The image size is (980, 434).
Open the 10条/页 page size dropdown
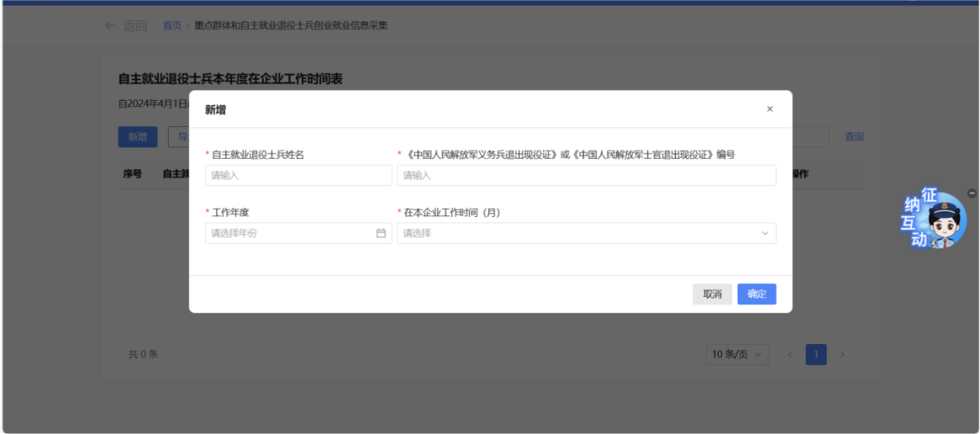737,354
